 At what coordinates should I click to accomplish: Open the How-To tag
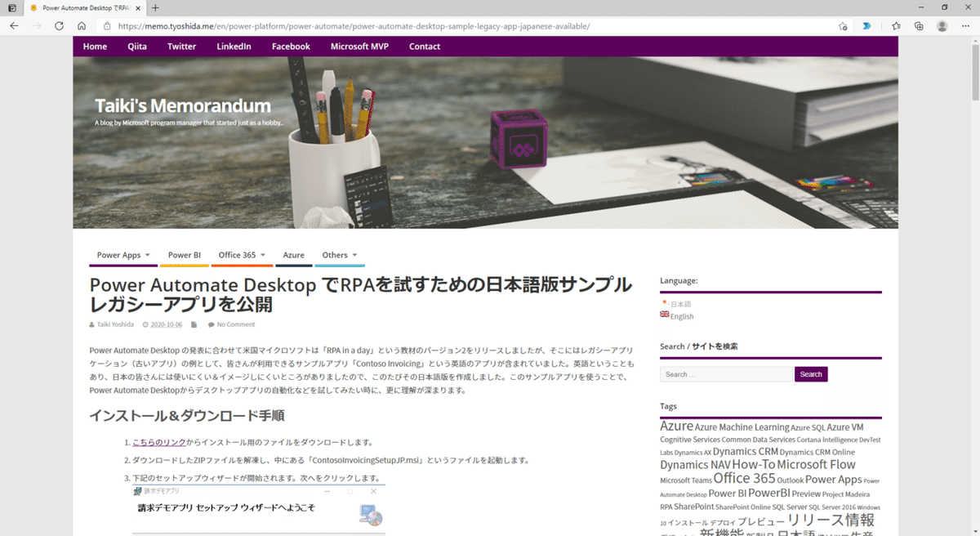[753, 464]
